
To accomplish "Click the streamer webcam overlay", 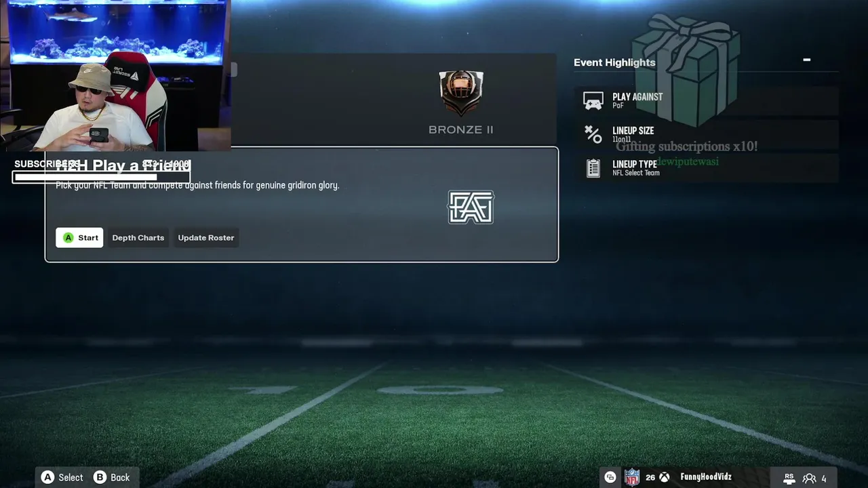I will (x=115, y=75).
